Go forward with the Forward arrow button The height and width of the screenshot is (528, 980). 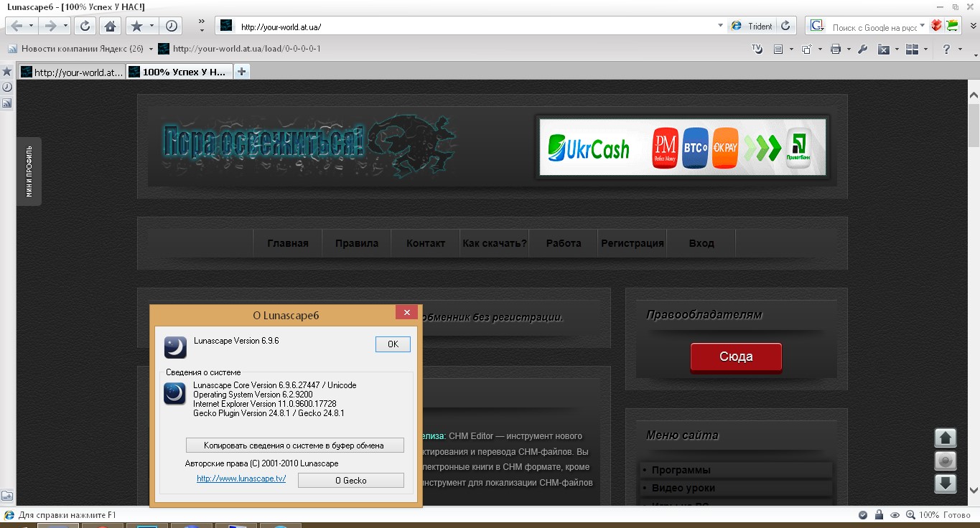pyautogui.click(x=50, y=26)
